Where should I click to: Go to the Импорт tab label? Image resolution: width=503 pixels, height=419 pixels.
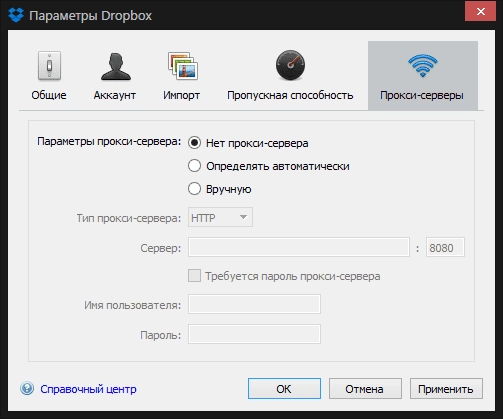tap(181, 95)
